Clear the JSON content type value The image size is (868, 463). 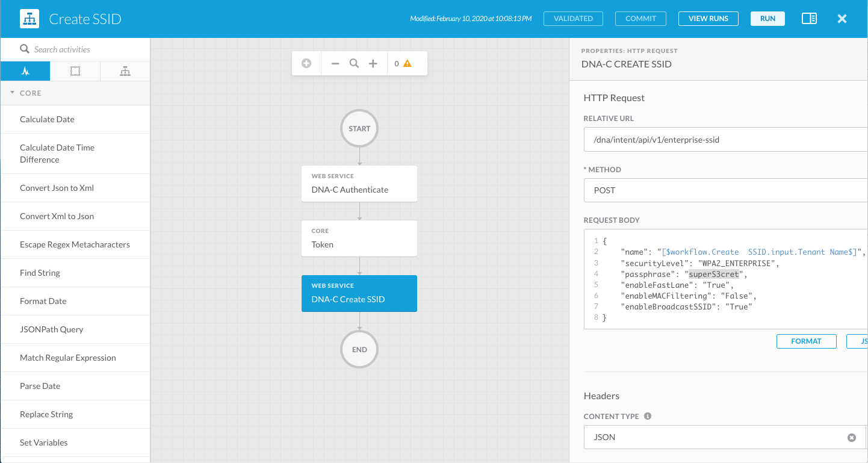851,438
